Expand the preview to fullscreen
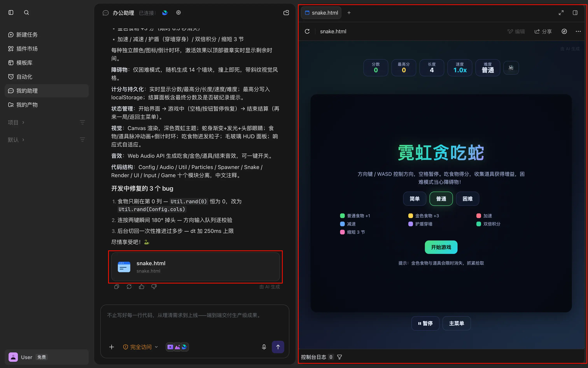Viewport: 588px width, 368px height. tap(561, 13)
